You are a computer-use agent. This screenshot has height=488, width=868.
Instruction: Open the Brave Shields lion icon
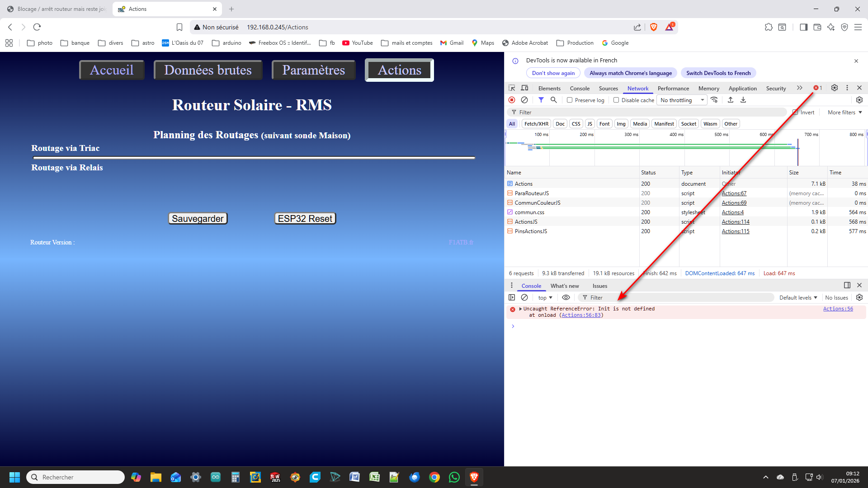[653, 27]
